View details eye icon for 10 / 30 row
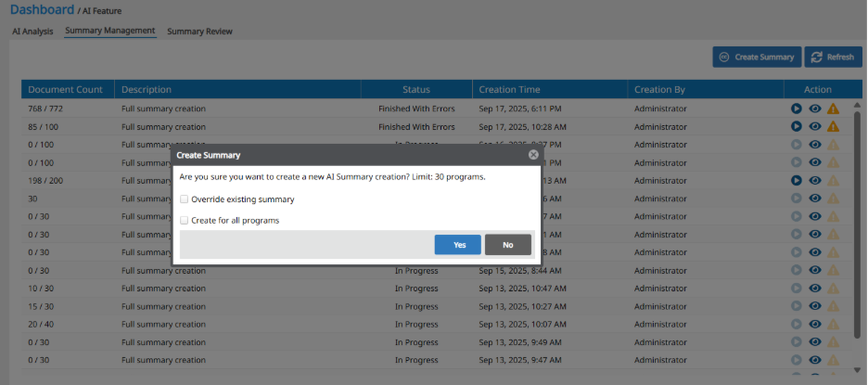 (814, 289)
